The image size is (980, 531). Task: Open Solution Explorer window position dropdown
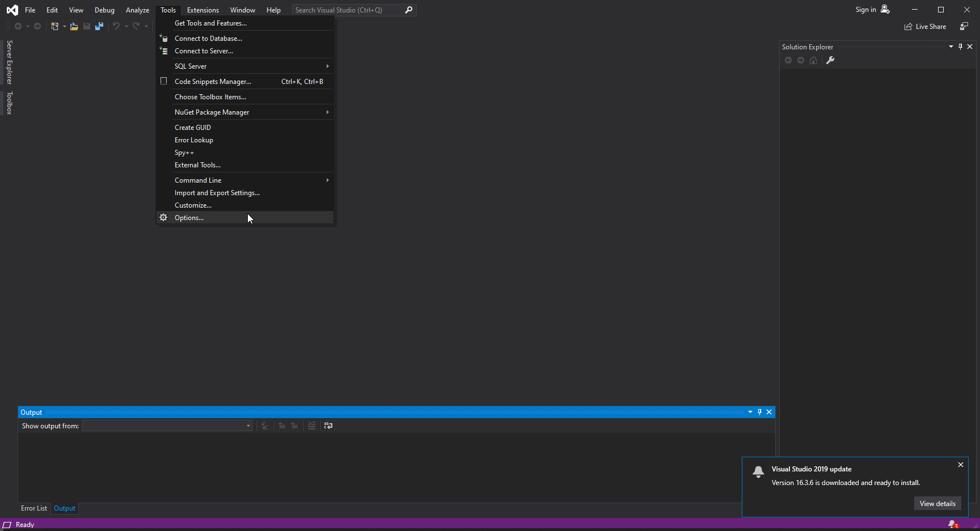(951, 47)
